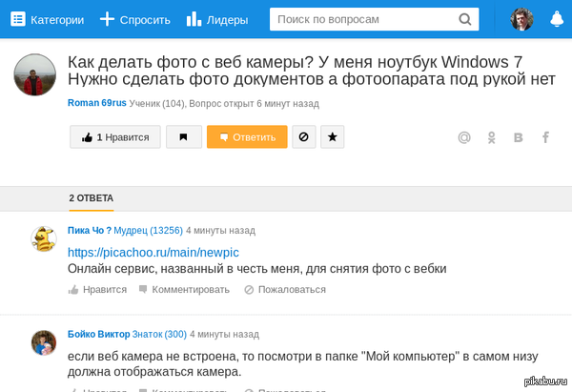Click Мудрец (13256) rank text
Screen dimensions: 572x392
pos(148,231)
